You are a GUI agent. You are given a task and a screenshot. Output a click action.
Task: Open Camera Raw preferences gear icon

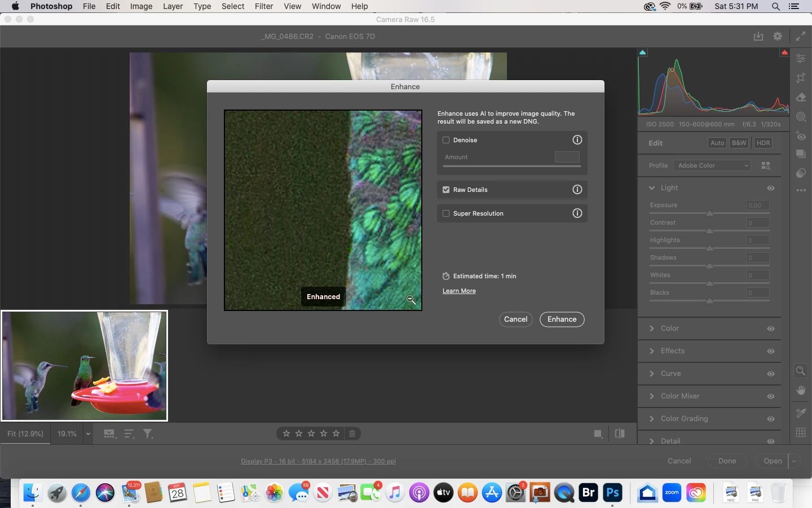(x=778, y=36)
